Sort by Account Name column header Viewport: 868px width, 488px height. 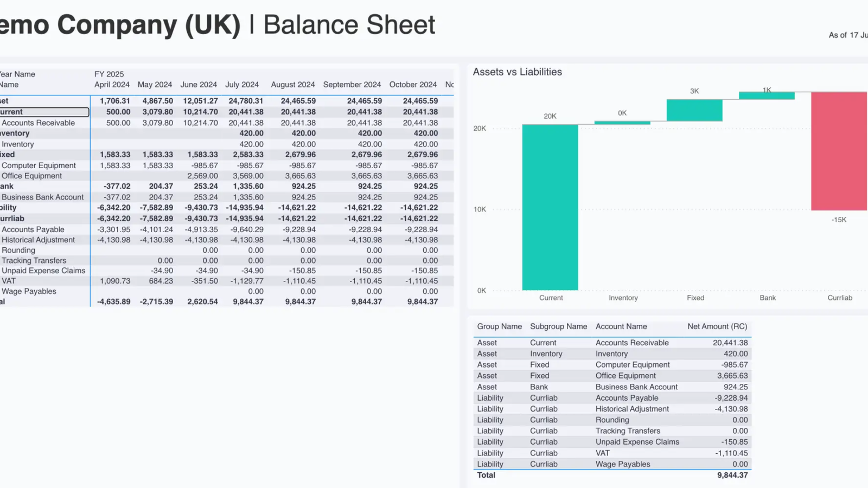coord(621,326)
